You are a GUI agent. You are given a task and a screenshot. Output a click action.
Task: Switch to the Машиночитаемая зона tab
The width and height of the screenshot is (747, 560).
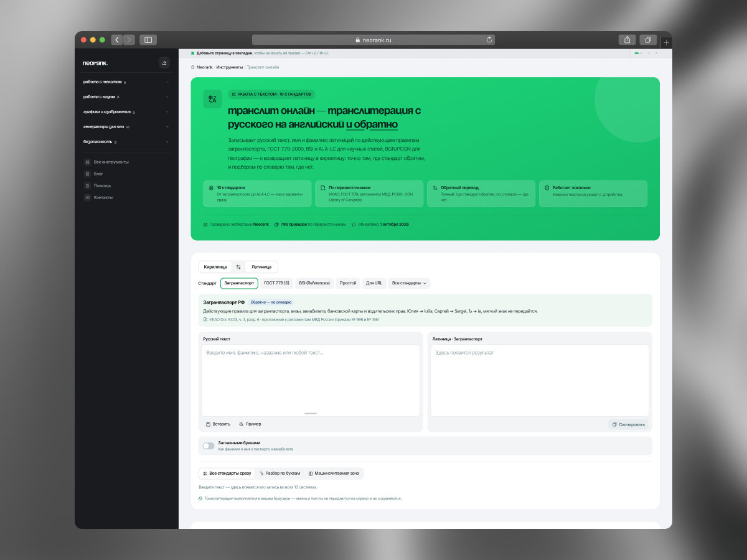point(333,474)
